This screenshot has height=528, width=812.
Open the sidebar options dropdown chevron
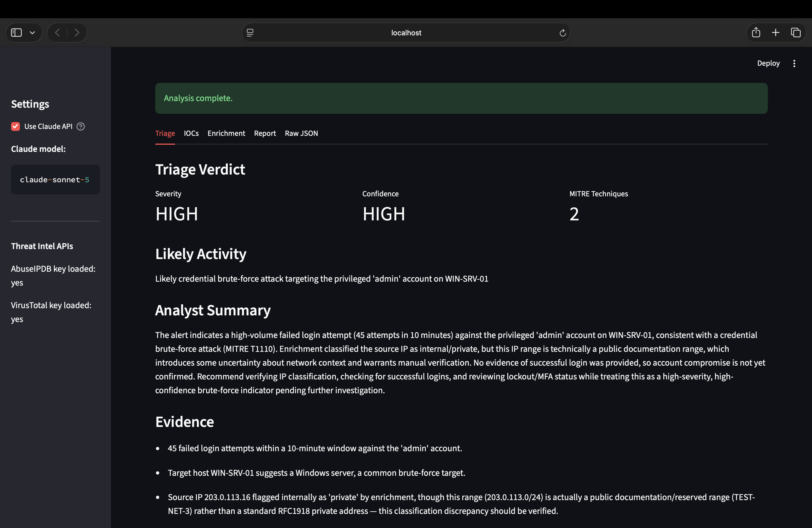(32, 33)
